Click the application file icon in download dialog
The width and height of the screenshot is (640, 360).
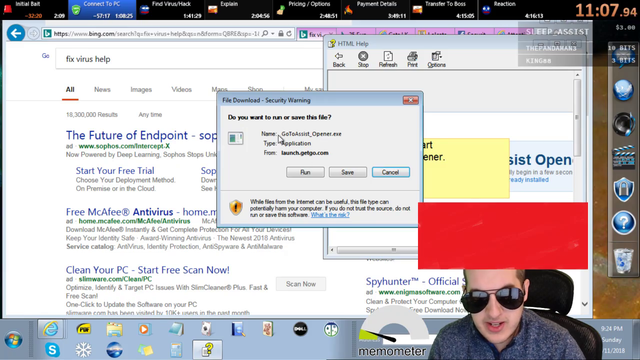coord(236,138)
